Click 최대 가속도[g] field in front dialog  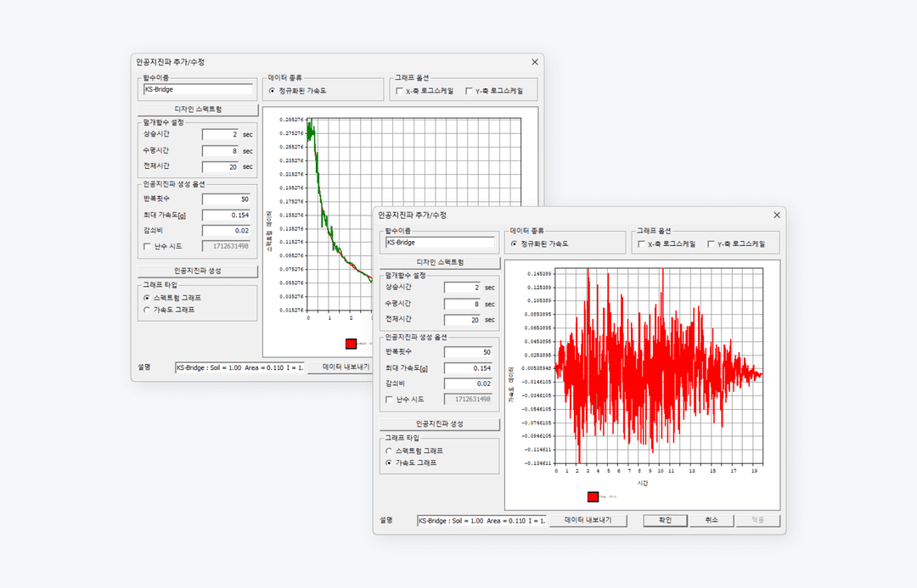[x=468, y=368]
